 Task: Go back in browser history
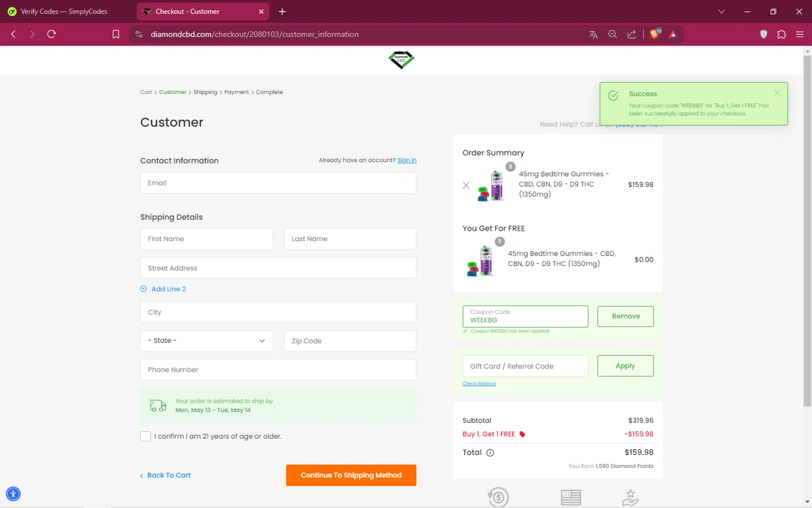tap(14, 34)
